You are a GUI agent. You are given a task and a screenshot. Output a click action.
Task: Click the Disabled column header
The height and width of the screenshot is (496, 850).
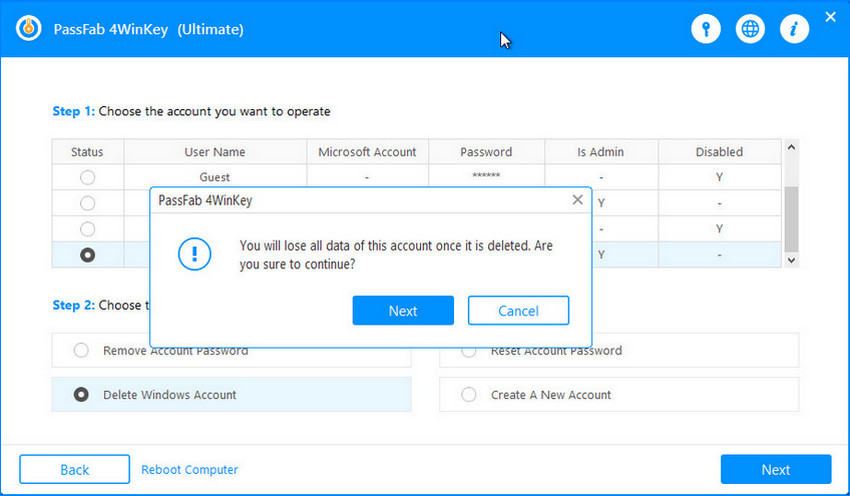click(719, 152)
